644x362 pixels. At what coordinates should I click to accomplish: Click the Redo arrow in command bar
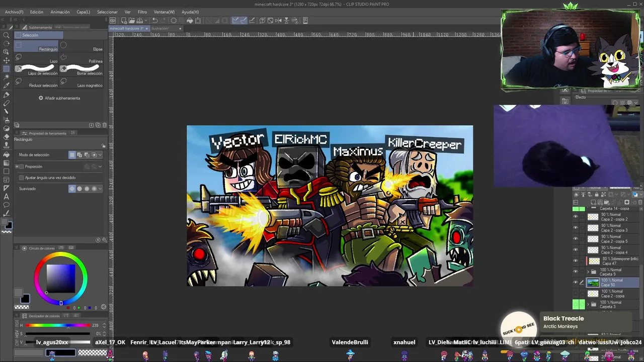(164, 21)
